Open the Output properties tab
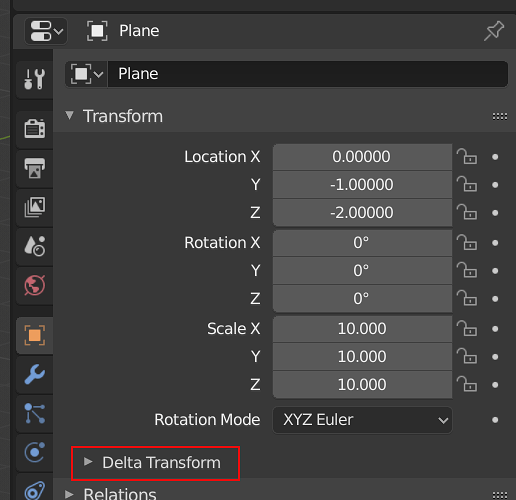Image resolution: width=516 pixels, height=500 pixels. tap(35, 168)
